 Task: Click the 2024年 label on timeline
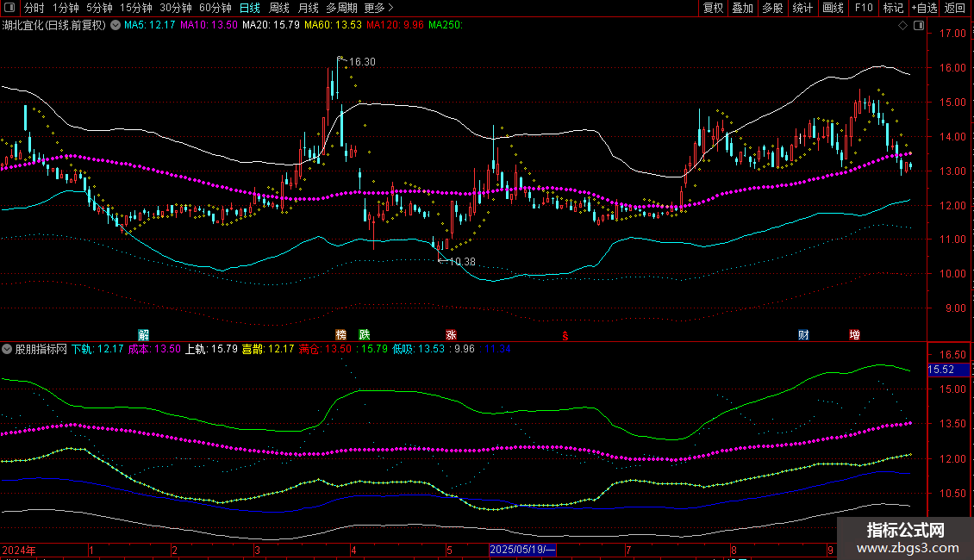coord(19,550)
